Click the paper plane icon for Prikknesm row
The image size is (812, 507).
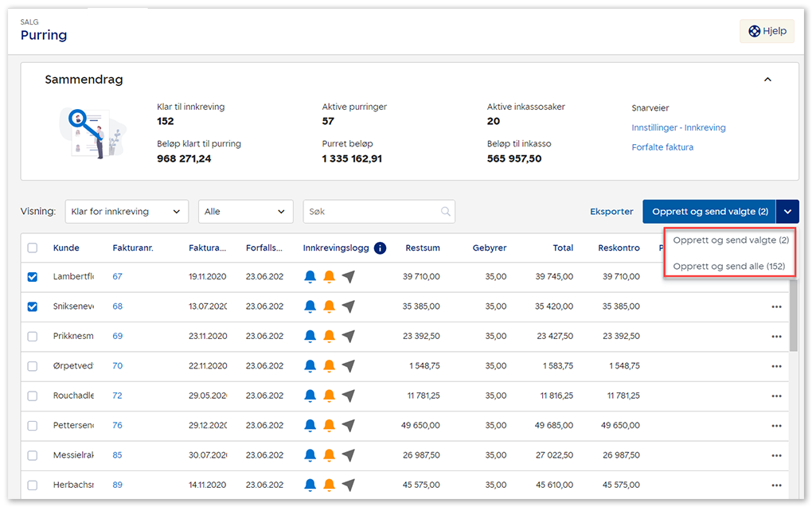[348, 336]
